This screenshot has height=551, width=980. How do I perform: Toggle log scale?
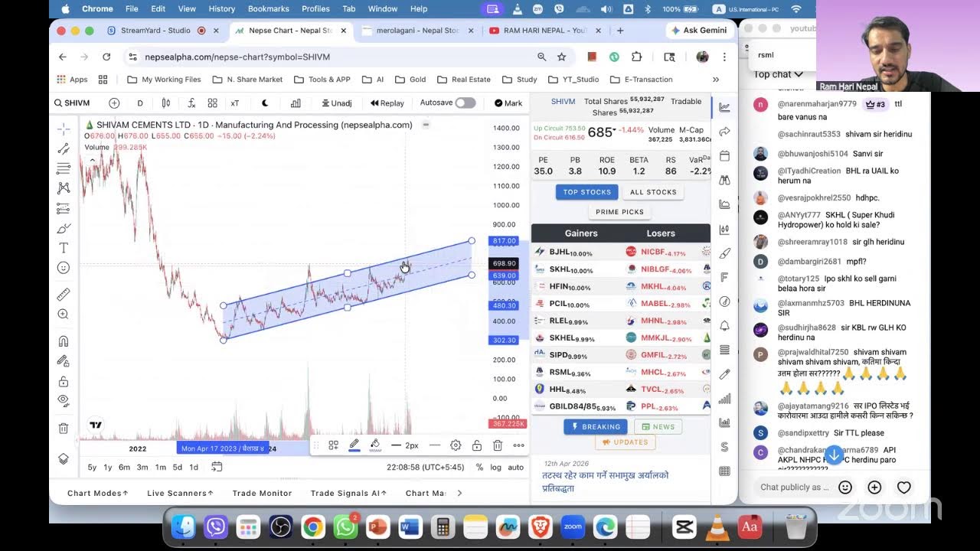coord(496,467)
